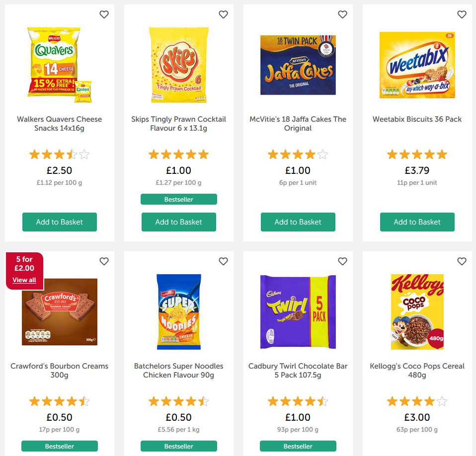The image size is (476, 456).
Task: Favorite the Batchelors Super Noodles
Action: 223,261
